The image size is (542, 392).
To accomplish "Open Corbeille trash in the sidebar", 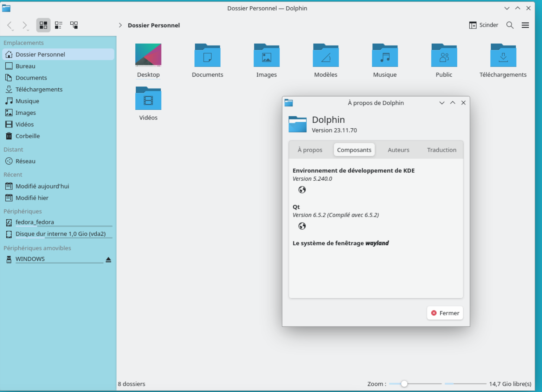I will point(58,136).
